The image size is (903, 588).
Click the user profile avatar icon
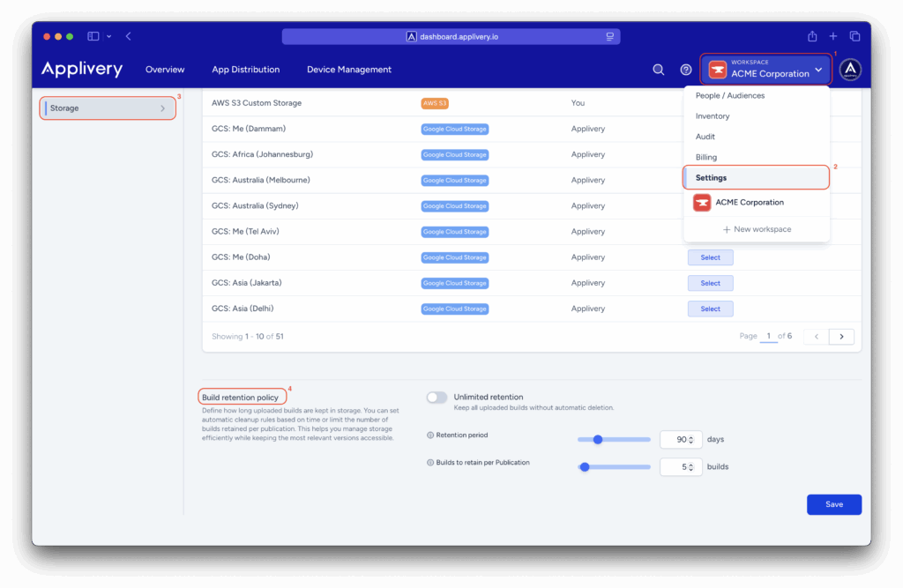pyautogui.click(x=850, y=70)
